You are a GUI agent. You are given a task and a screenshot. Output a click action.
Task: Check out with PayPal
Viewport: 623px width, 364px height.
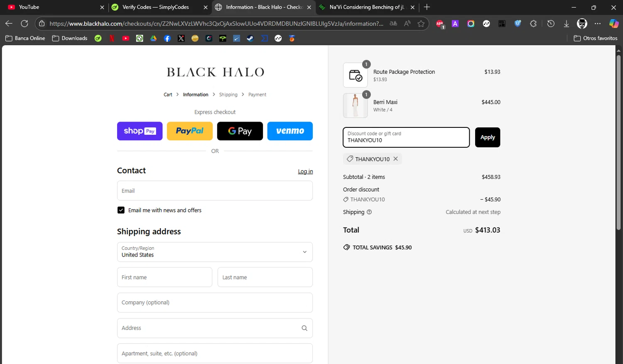point(190,131)
